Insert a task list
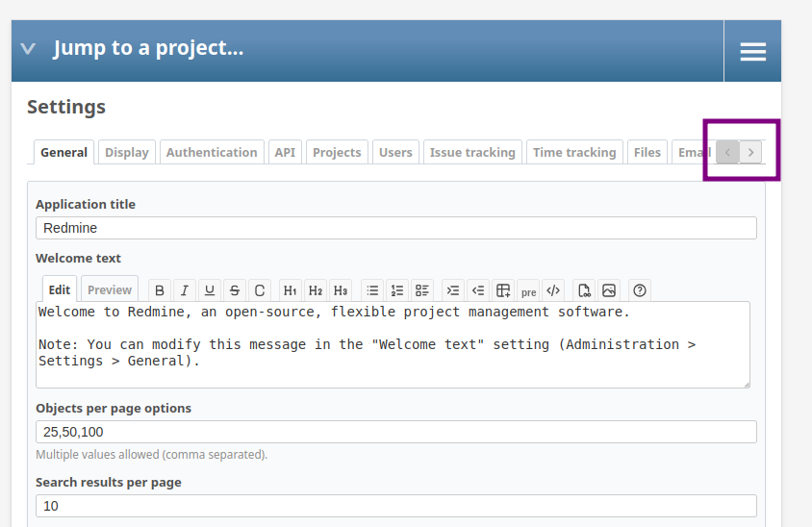 click(422, 290)
